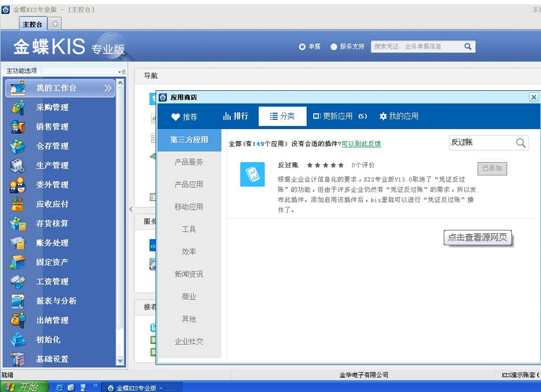Click the Kingdee logo in main title bar
The width and height of the screenshot is (541, 392).
click(x=6, y=10)
